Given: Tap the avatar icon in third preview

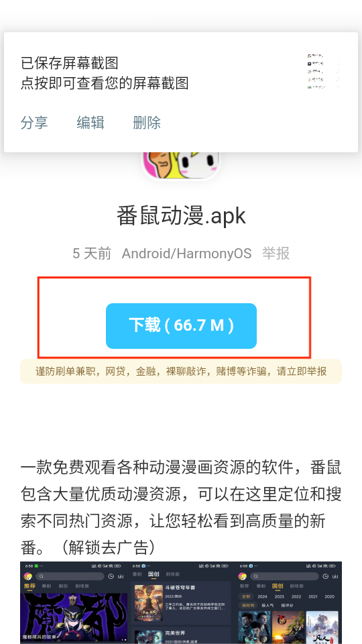Looking at the screenshot, I should pyautogui.click(x=243, y=576).
